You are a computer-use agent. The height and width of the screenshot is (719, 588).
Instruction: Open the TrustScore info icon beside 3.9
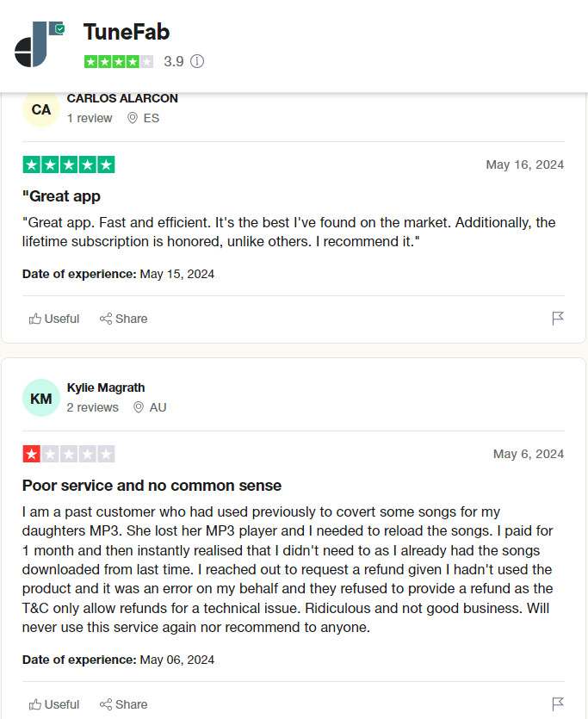point(197,61)
